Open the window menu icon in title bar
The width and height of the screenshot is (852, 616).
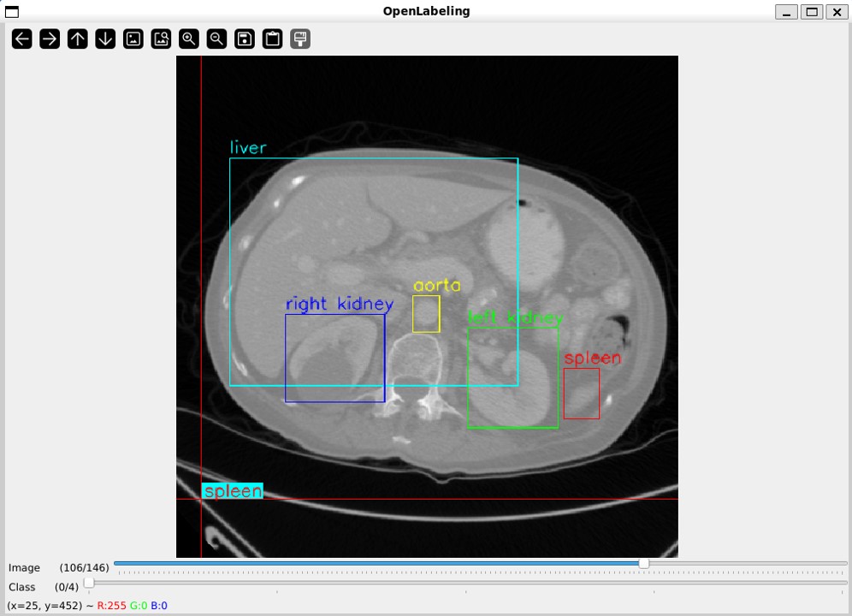click(x=11, y=12)
